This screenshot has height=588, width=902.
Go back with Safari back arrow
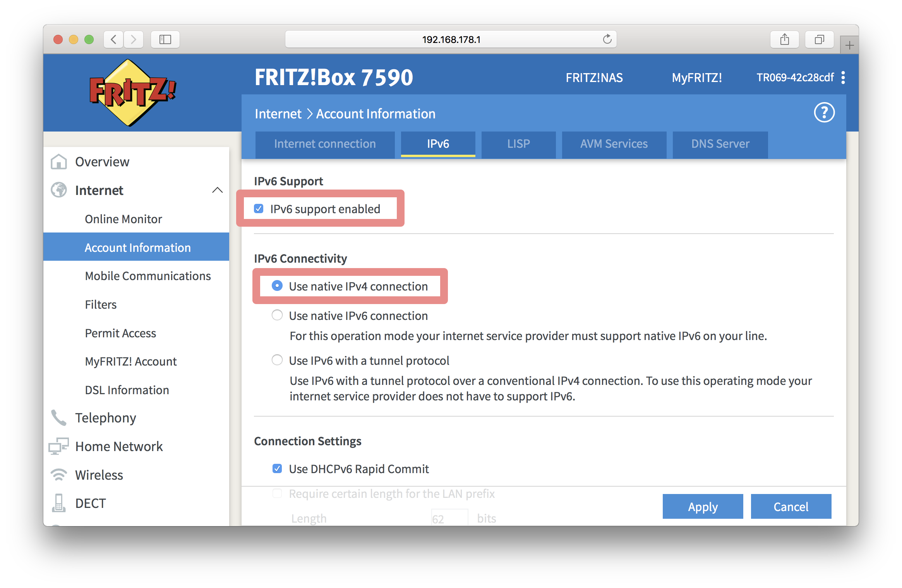pyautogui.click(x=113, y=39)
